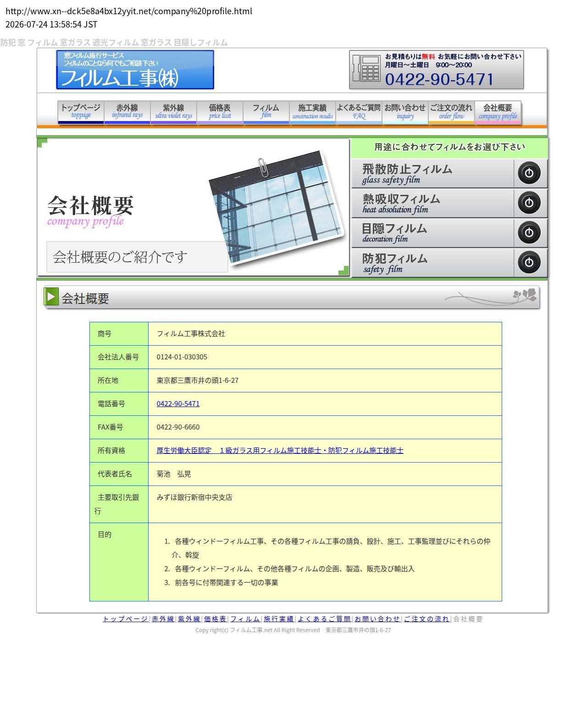The image size is (587, 728).
Task: Click row label 所在地
Action: pos(108,381)
